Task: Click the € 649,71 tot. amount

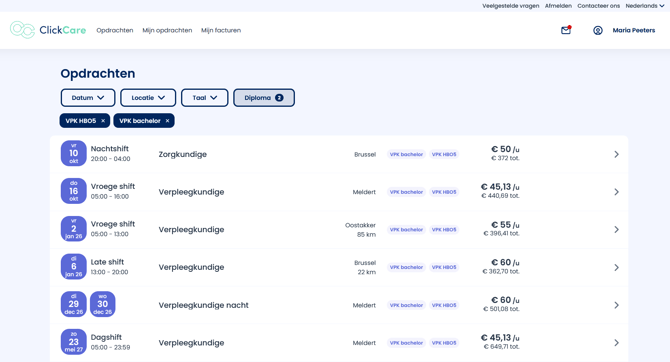Action: point(502,347)
